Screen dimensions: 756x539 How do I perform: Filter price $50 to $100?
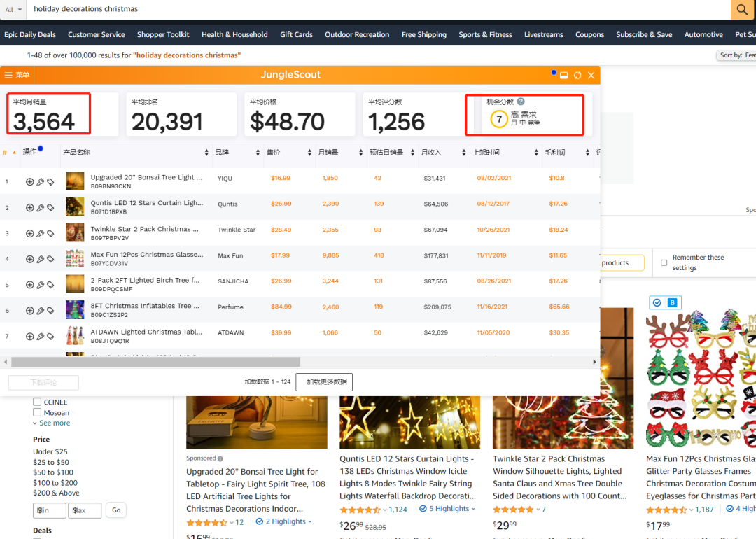53,472
